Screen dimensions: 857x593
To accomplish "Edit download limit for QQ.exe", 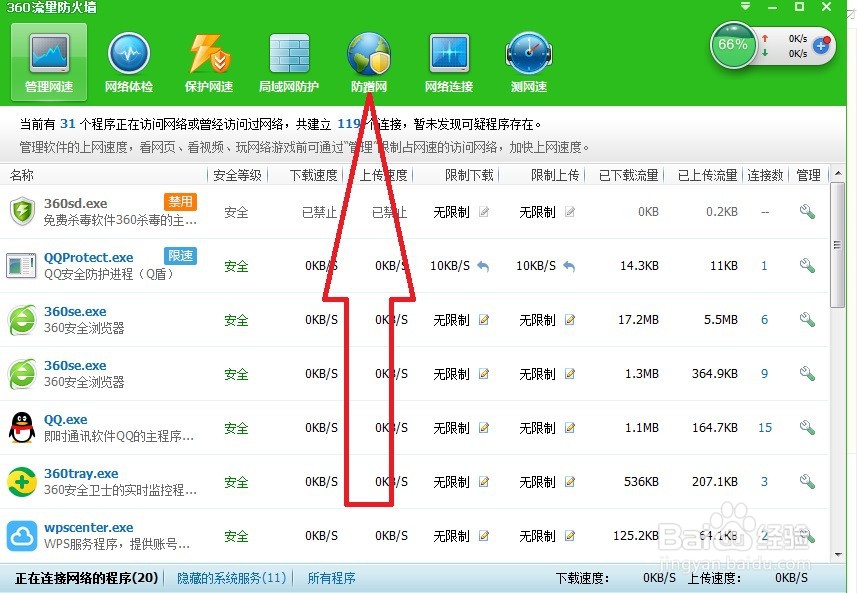I will 484,427.
